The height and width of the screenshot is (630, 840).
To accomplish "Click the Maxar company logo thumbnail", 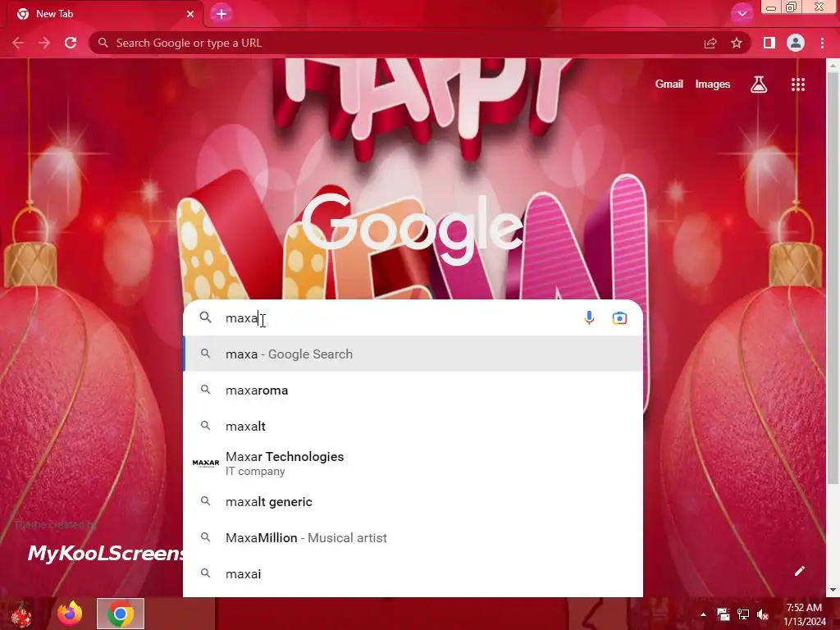I will point(206,463).
